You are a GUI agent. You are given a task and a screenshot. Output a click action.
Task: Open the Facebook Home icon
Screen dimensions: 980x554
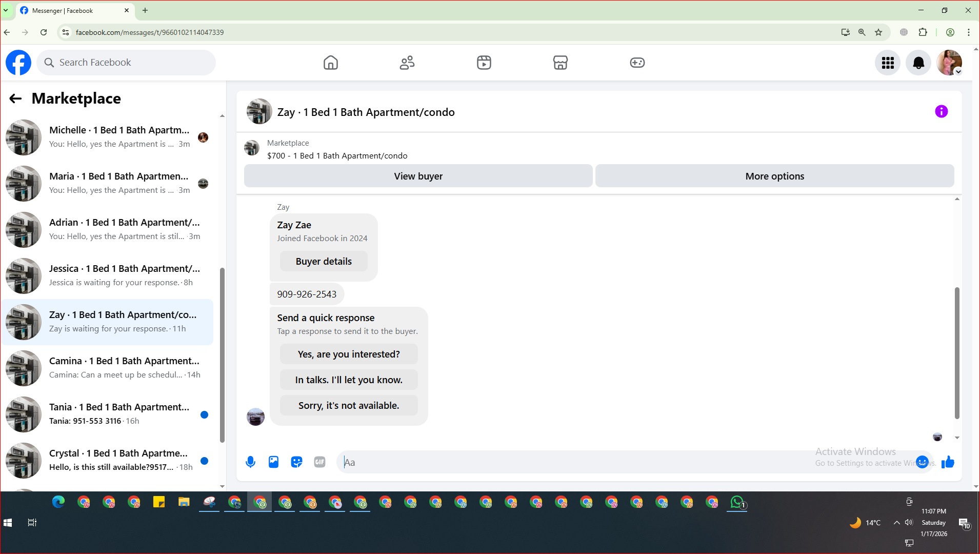pos(331,63)
